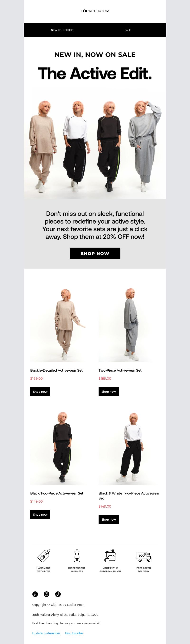Click the Free Green Delivery truck icon

point(143,556)
